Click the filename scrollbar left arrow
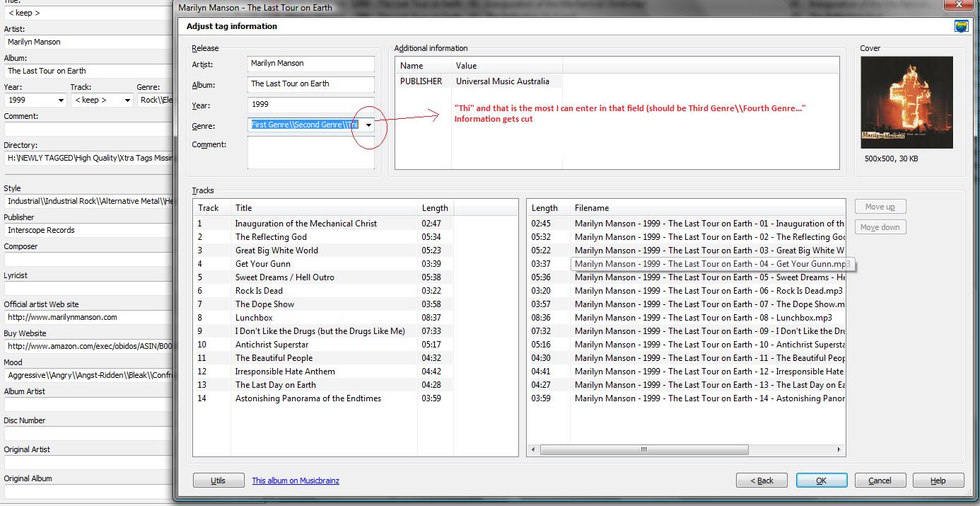Viewport: 980px width, 506px height. tap(533, 449)
